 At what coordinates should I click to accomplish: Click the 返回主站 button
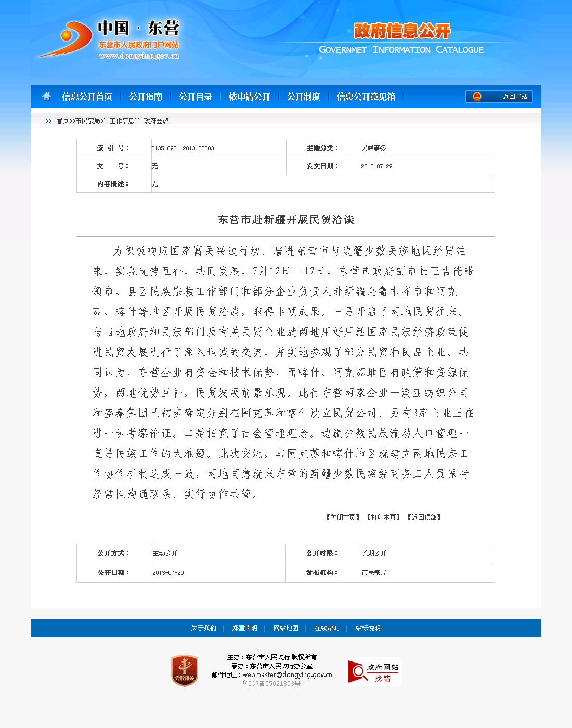click(514, 97)
